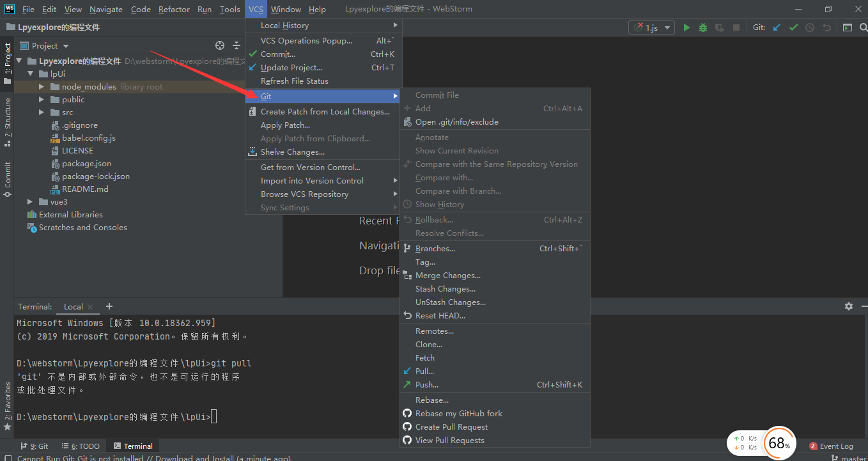Collapse the Lpyexplore的编程文件 root folder
Screen dimensions: 868x461
[19, 61]
